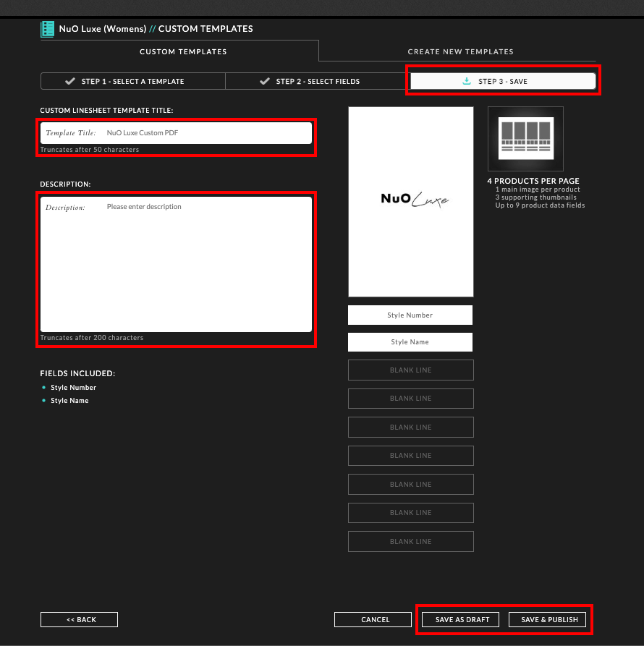644x646 pixels.
Task: Click the NuO Luxe logo preview image
Action: coord(411,202)
